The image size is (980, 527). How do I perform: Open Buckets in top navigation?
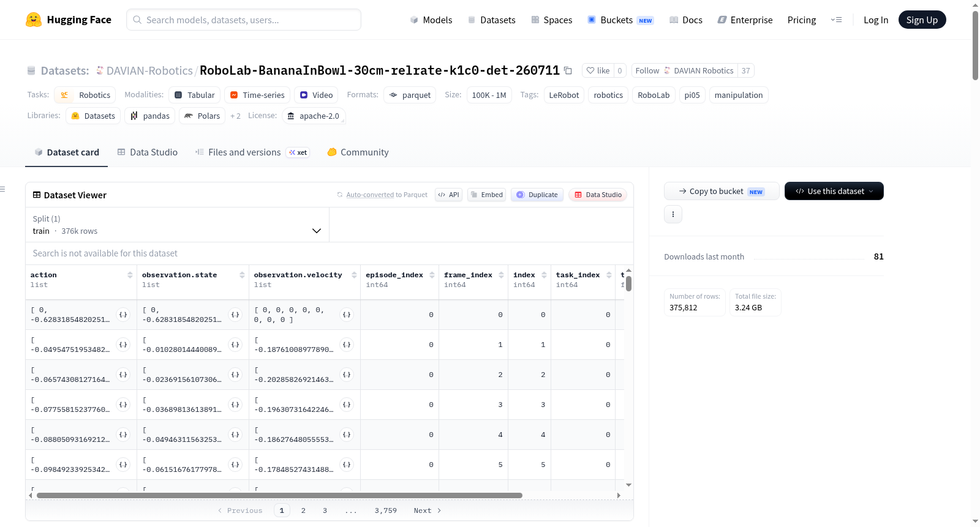pos(620,20)
